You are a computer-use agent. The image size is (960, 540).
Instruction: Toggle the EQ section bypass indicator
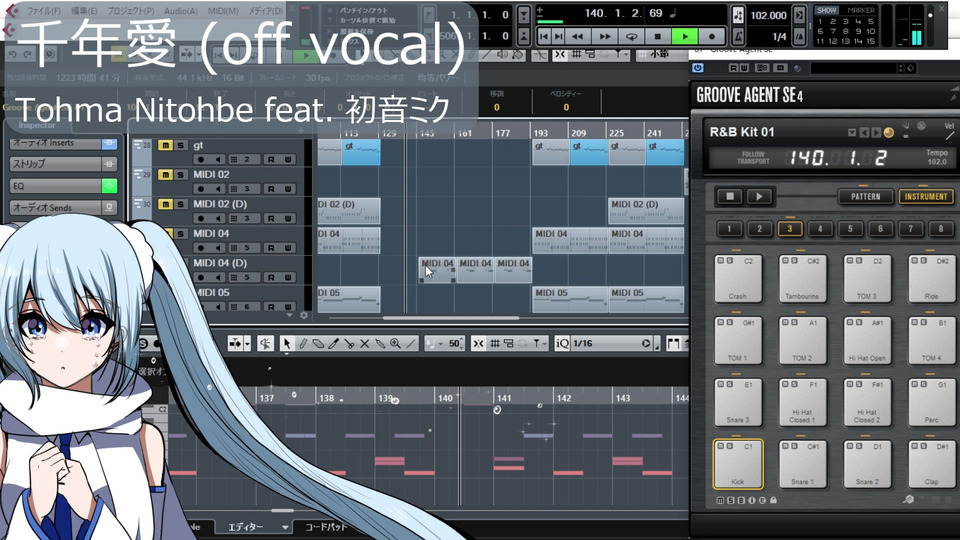tap(110, 186)
